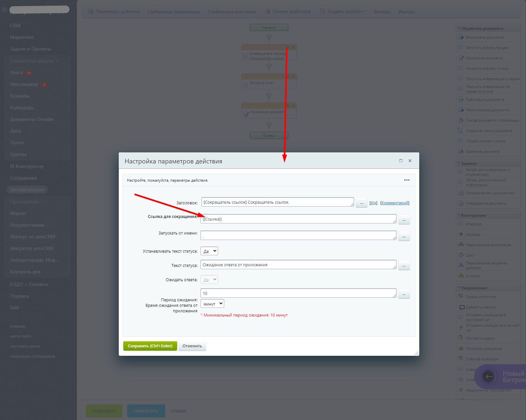Click the Заголовок input field
Viewport: 526px width, 420px height.
pyautogui.click(x=278, y=202)
